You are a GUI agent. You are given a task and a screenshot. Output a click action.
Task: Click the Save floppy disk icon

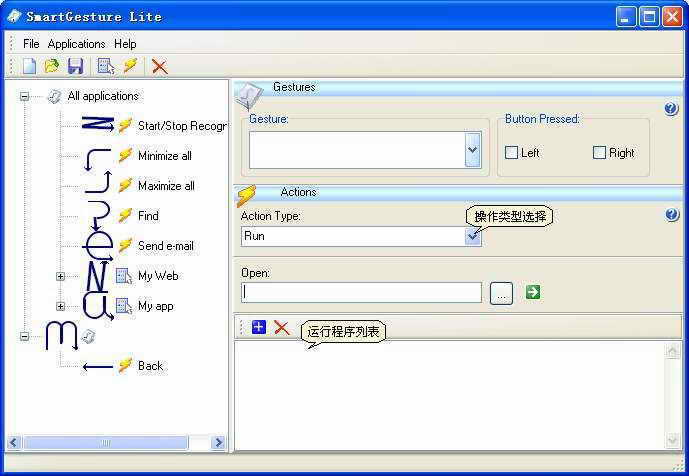75,66
